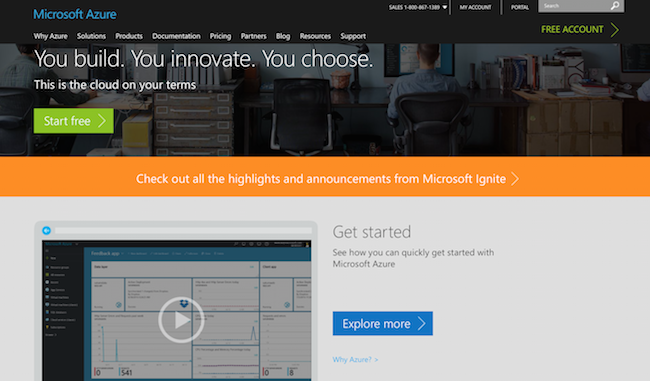The image size is (650, 381).
Task: Click the blue back arrow on video frame
Action: point(46,230)
